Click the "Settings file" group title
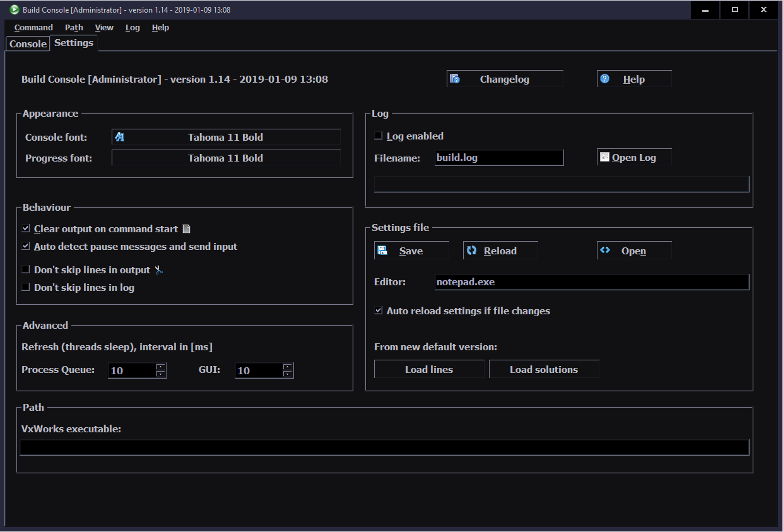Screen dimensions: 783x532 click(x=400, y=227)
